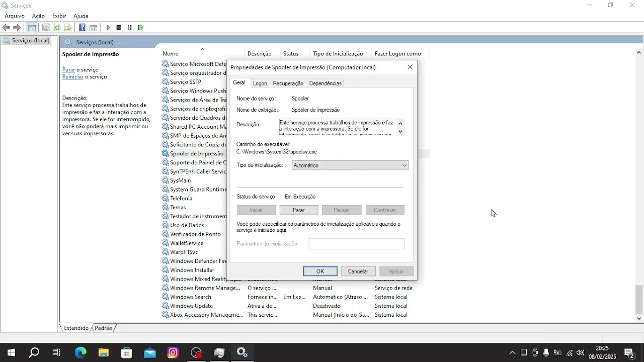Click the Start Service play icon in toolbar

[x=108, y=28]
